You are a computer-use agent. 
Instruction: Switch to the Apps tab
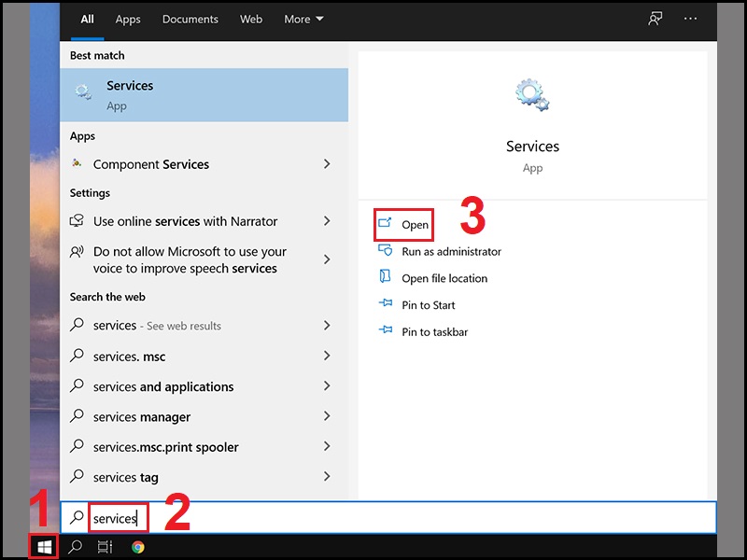128,19
